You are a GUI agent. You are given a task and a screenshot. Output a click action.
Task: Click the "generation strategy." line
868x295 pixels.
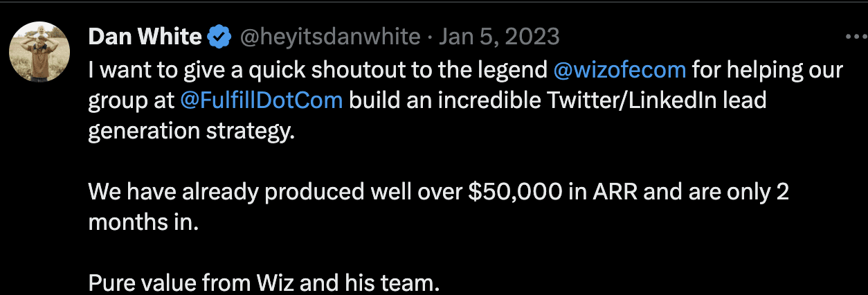pyautogui.click(x=192, y=131)
